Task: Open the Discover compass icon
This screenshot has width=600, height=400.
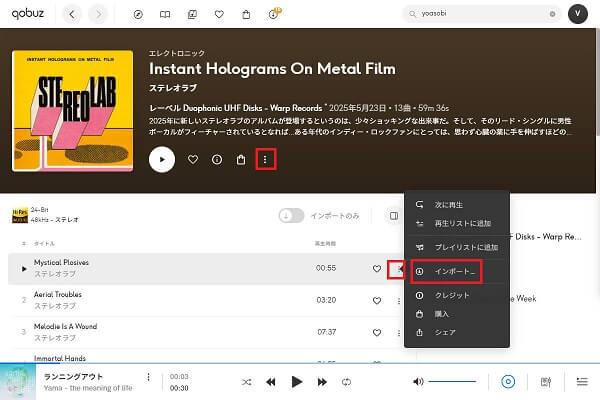Action: 138,15
